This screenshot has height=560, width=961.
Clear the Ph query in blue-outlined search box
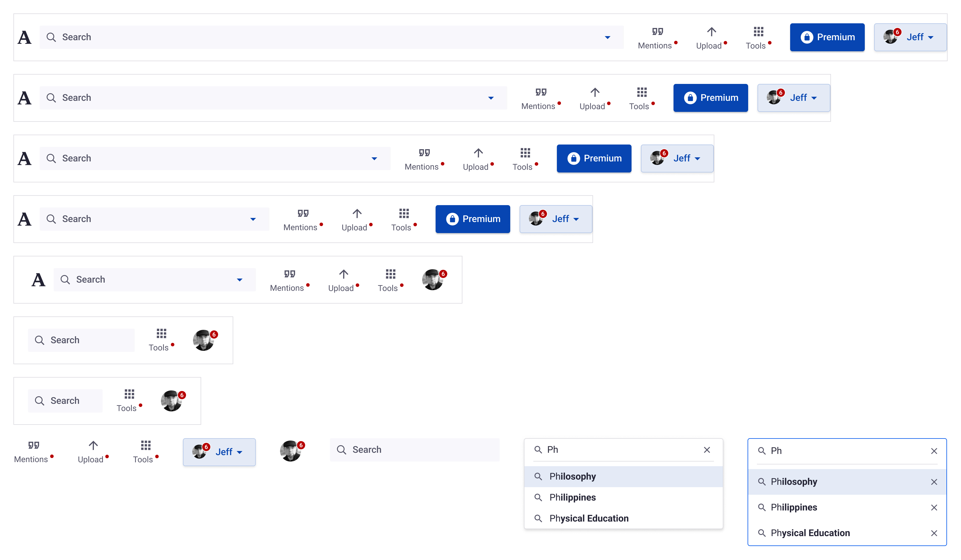coord(934,451)
